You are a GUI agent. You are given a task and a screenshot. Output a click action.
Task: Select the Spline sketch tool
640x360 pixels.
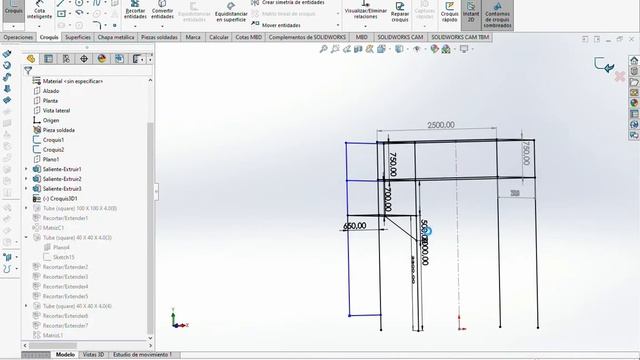97,3
